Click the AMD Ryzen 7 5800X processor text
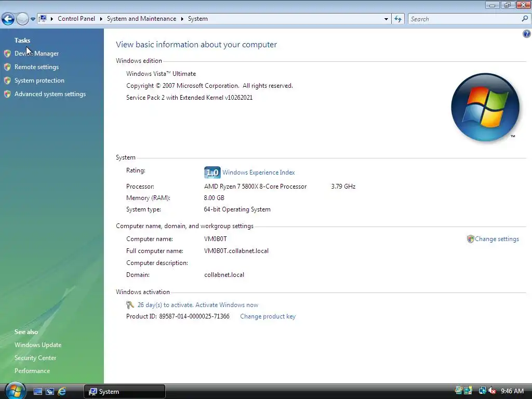The image size is (532, 399). point(256,187)
